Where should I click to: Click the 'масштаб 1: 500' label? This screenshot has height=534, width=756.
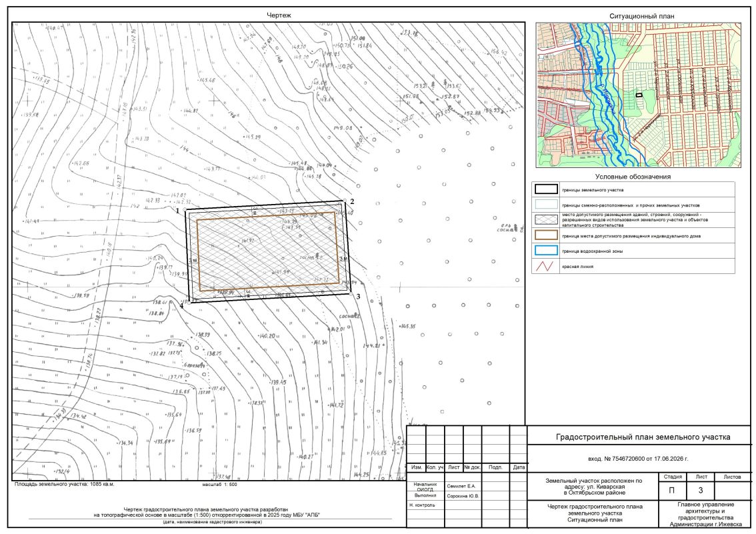(x=219, y=485)
